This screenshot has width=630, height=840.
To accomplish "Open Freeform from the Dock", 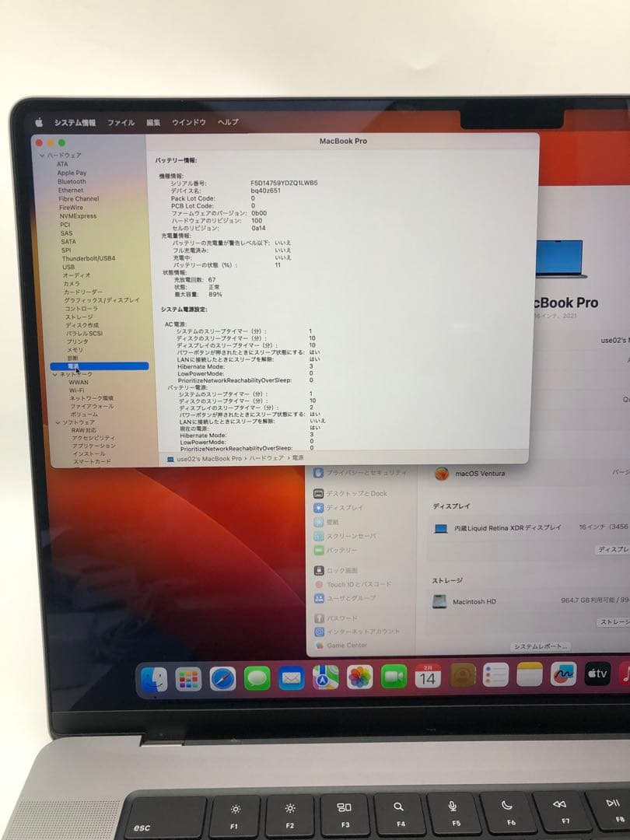I will [564, 674].
